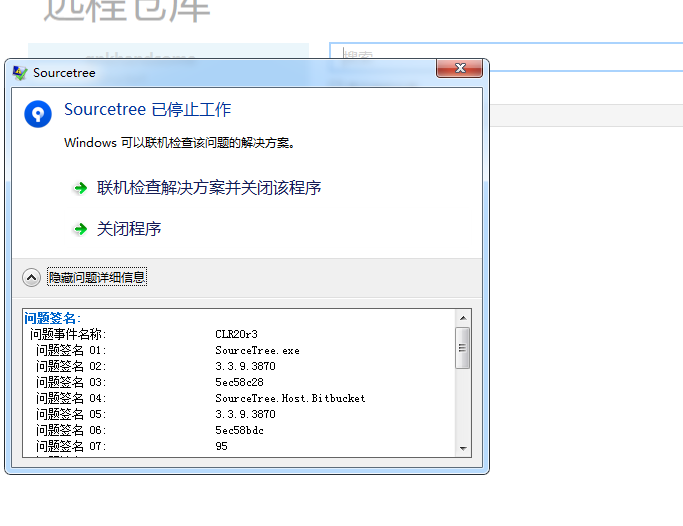Click value 95 of signature 07
This screenshot has height=526, width=683.
click(x=221, y=446)
